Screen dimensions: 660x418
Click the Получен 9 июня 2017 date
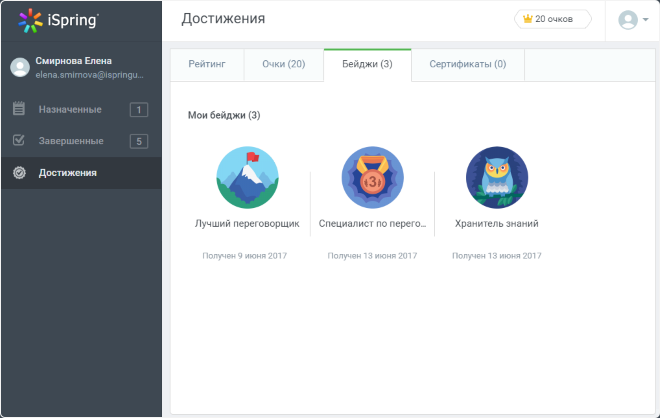pyautogui.click(x=245, y=256)
